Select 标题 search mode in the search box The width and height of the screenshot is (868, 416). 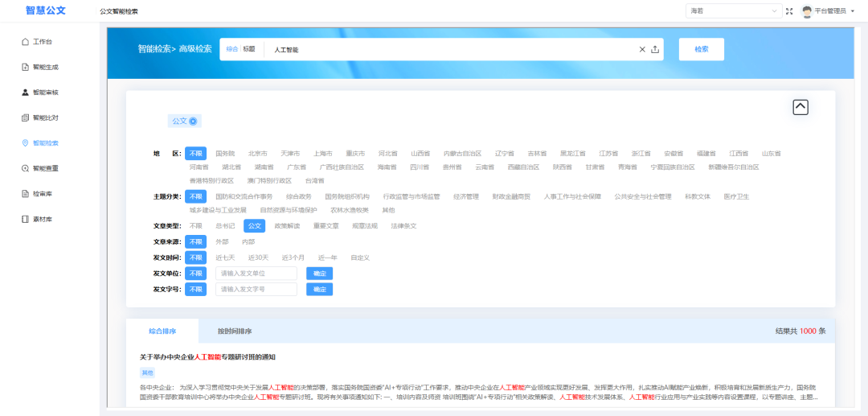[249, 49]
